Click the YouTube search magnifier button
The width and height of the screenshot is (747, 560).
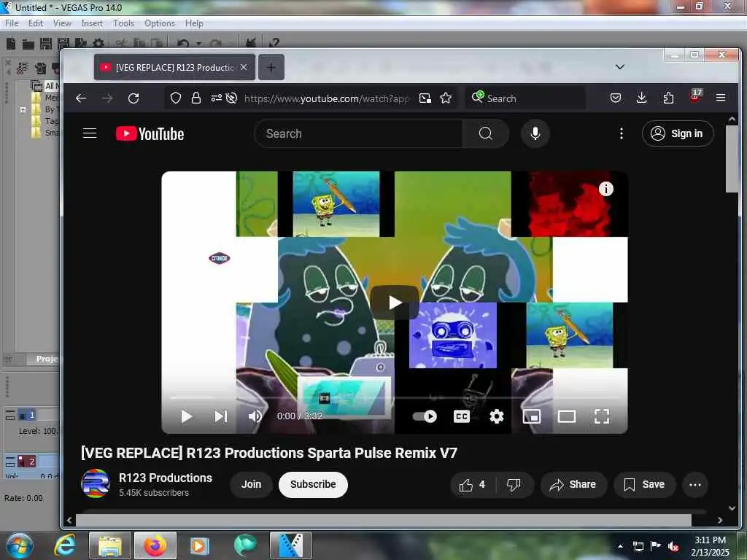click(485, 134)
